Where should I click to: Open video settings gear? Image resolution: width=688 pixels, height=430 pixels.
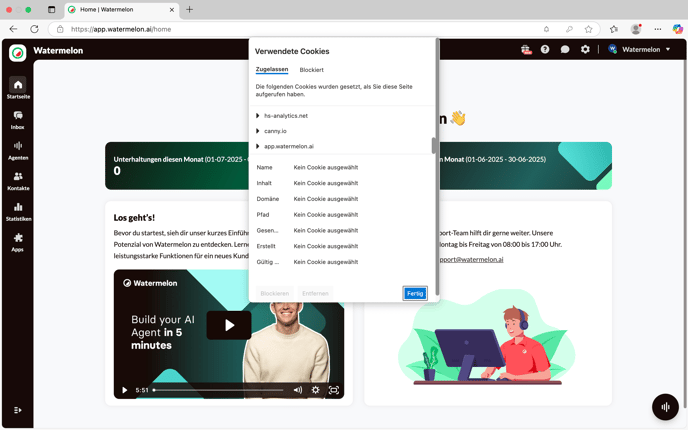315,390
